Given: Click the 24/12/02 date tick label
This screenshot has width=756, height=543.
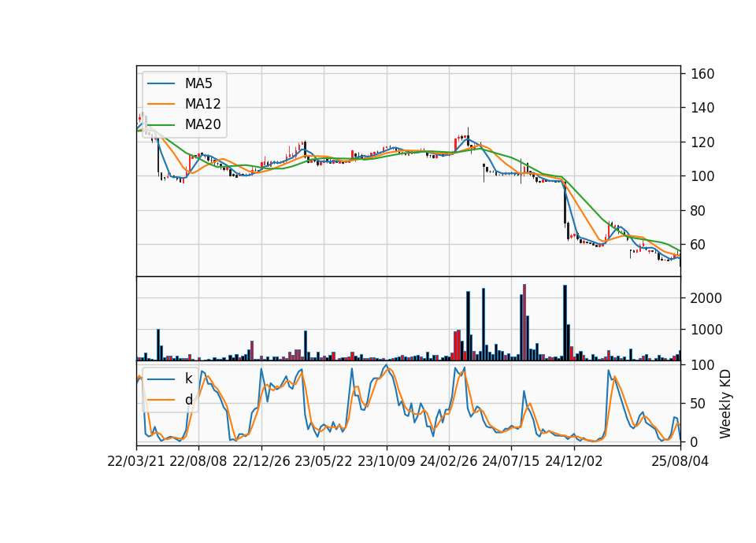Looking at the screenshot, I should click(574, 461).
